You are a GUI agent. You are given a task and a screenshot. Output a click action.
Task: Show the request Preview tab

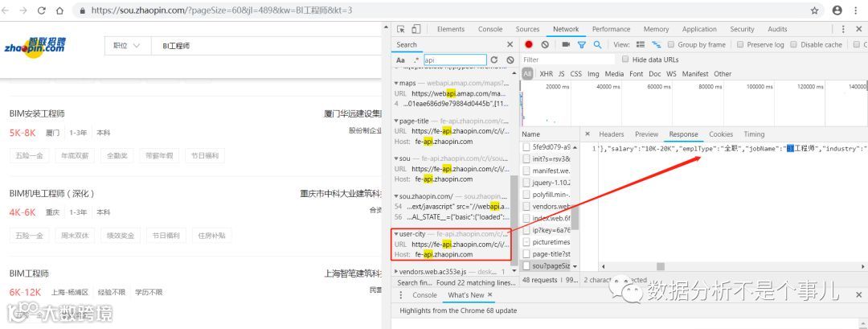coord(646,134)
